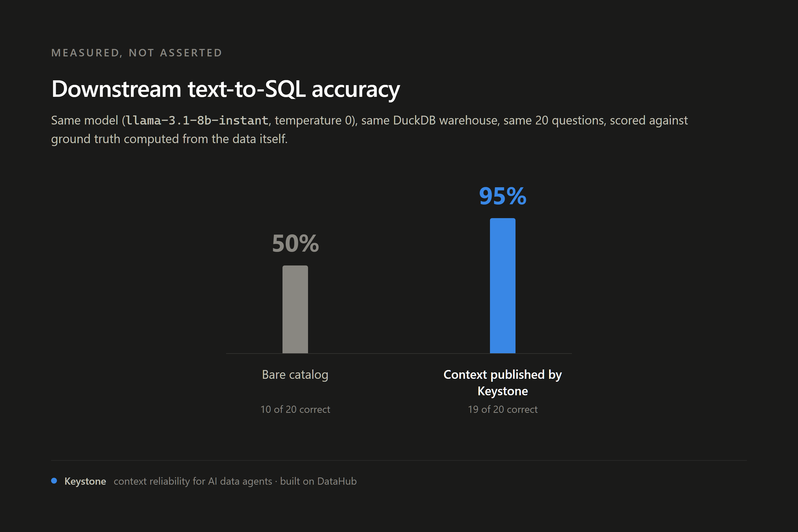Click the '19 of 20 correct' caption
The height and width of the screenshot is (532, 798).
[x=502, y=410]
